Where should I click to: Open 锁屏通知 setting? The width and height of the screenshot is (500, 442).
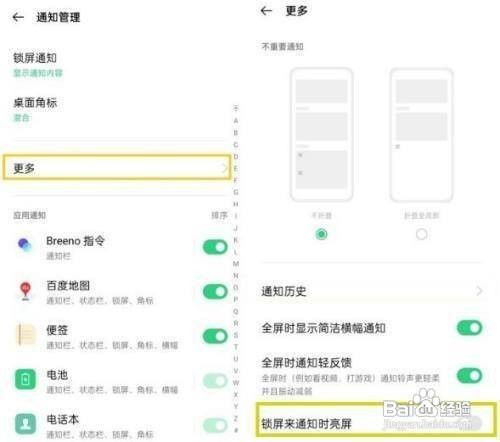117,65
